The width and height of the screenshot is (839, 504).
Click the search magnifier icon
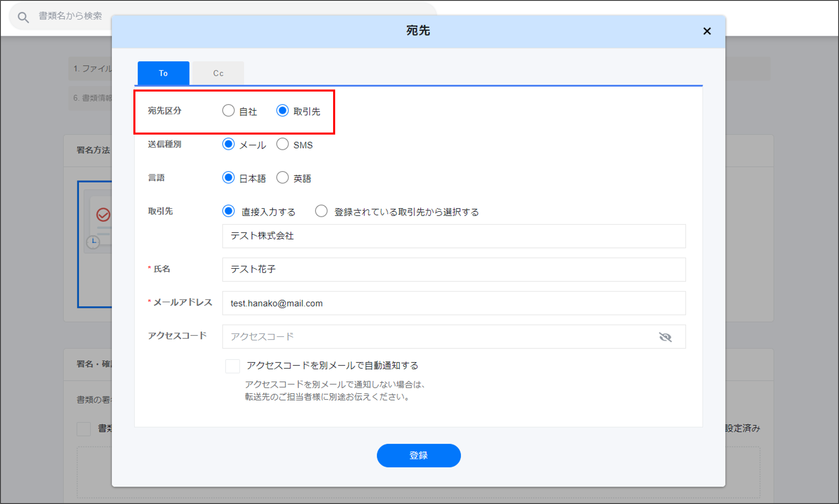tap(23, 17)
